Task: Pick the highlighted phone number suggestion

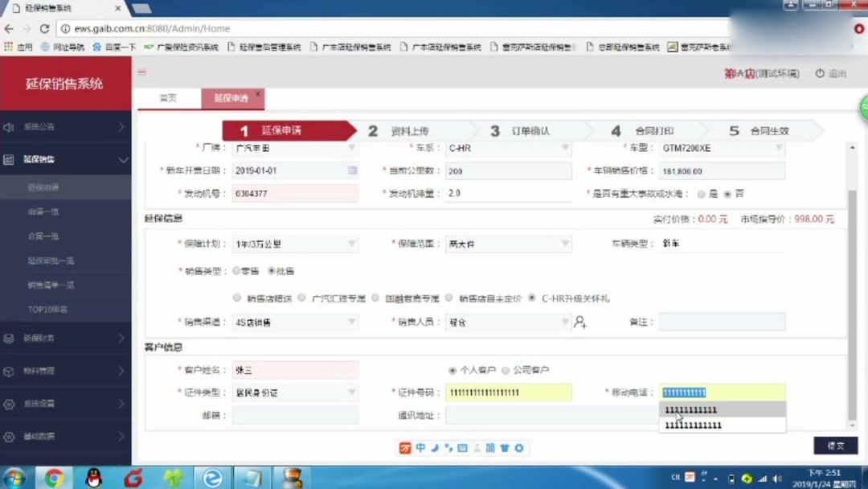Action: coord(722,409)
